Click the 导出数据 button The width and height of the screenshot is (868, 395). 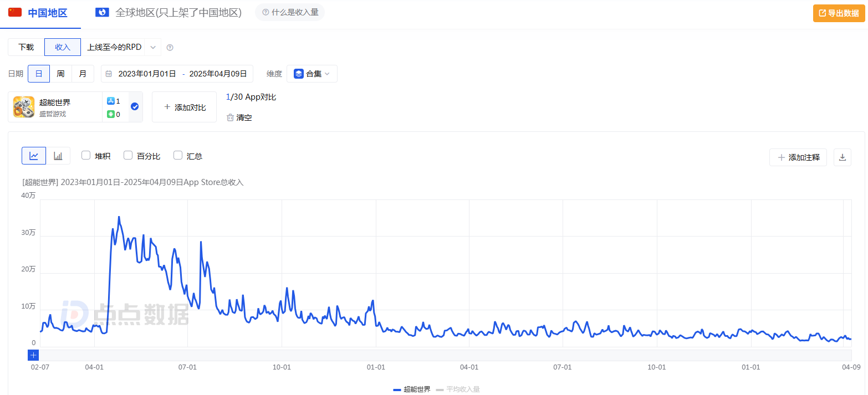[839, 13]
